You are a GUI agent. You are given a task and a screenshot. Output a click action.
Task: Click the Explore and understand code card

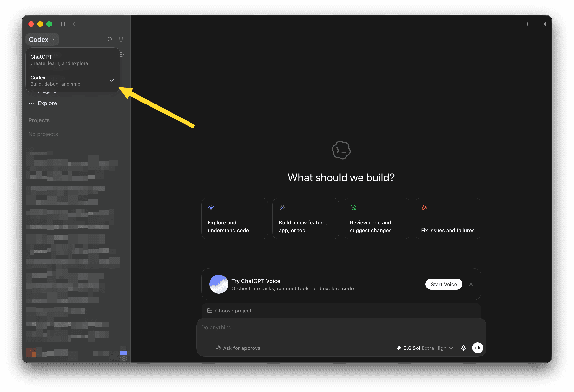coord(234,218)
